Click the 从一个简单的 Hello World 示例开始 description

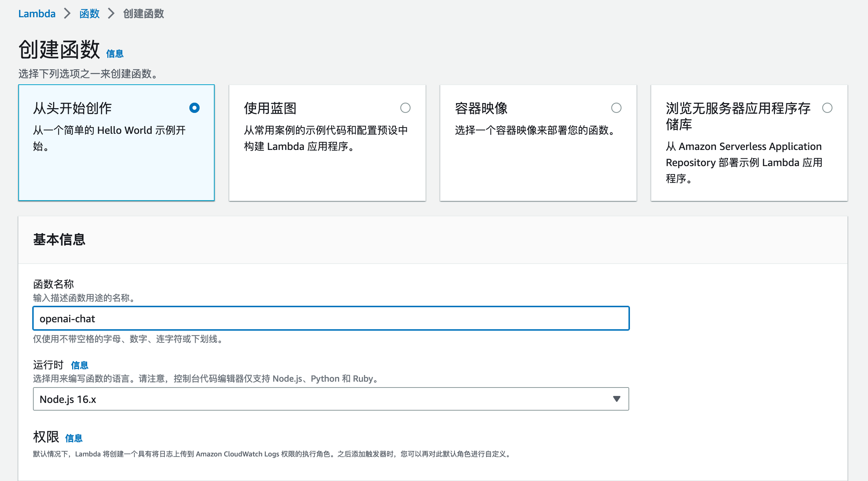click(x=110, y=138)
